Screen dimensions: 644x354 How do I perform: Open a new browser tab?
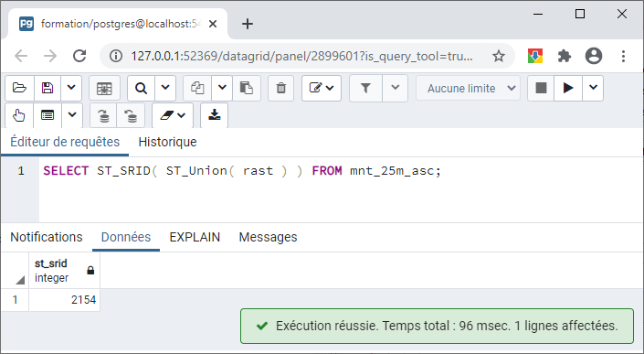click(248, 24)
